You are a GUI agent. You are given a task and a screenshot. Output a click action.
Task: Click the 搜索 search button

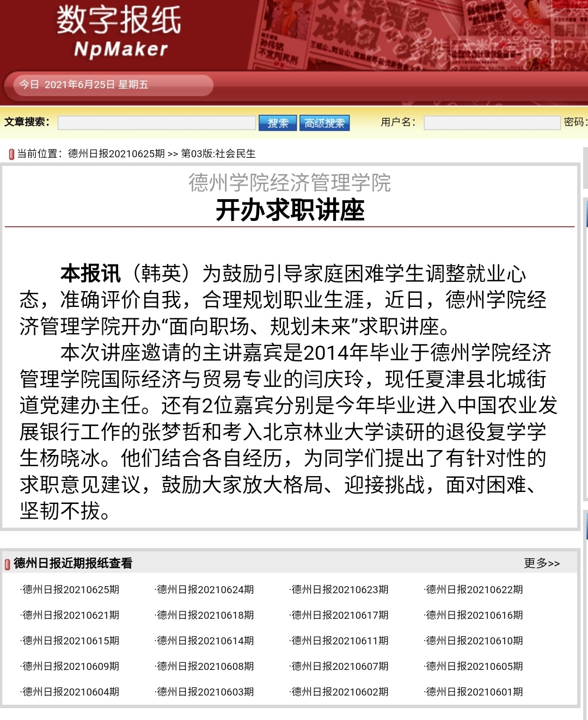click(x=278, y=123)
